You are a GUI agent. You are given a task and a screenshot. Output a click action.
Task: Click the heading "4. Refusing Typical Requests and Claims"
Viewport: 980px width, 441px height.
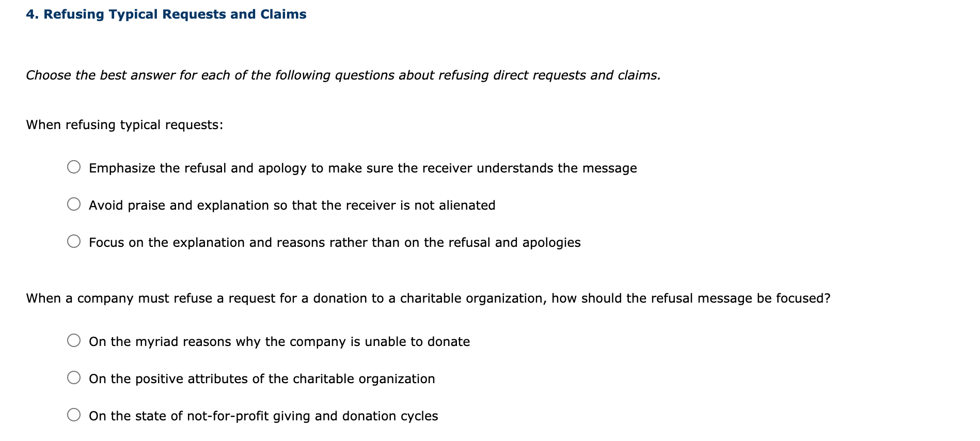pos(166,14)
